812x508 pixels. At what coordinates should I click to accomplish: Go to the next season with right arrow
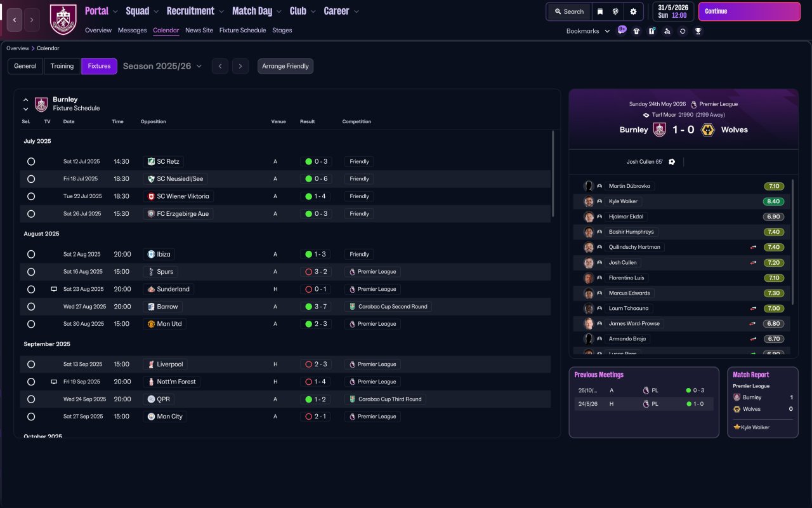[x=240, y=66]
